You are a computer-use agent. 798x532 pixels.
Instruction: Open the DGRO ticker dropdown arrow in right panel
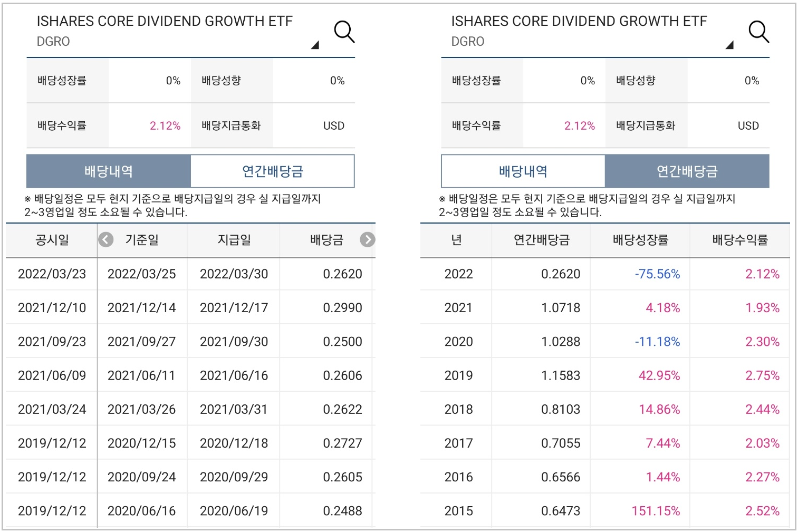click(x=729, y=45)
